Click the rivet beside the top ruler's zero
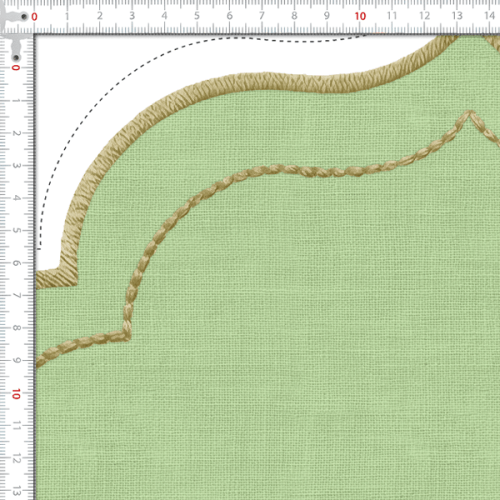 coord(24,16)
